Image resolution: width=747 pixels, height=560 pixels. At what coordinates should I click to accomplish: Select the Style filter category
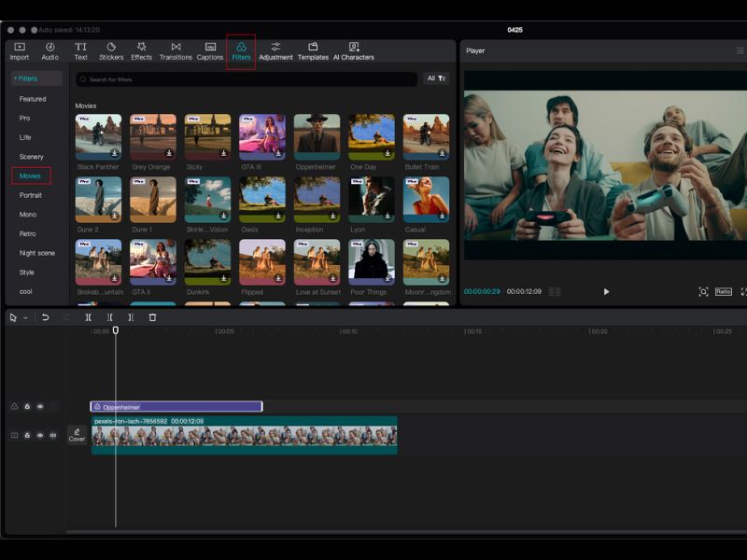[27, 273]
